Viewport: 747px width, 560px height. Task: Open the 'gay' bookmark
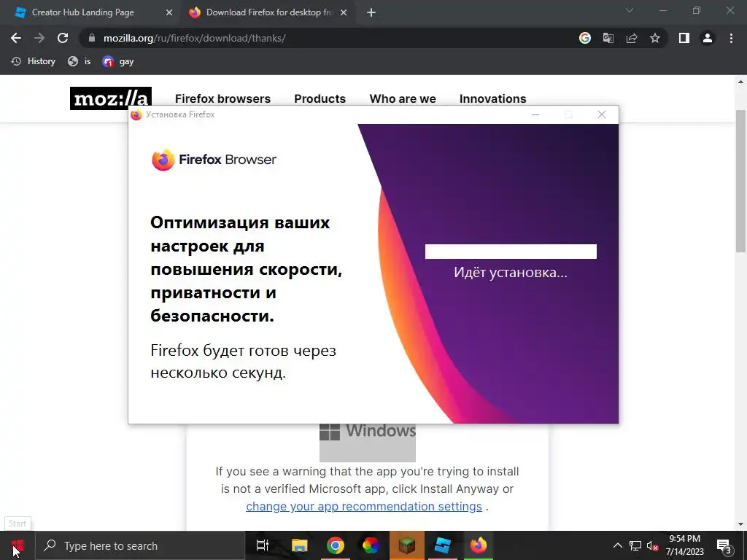118,61
